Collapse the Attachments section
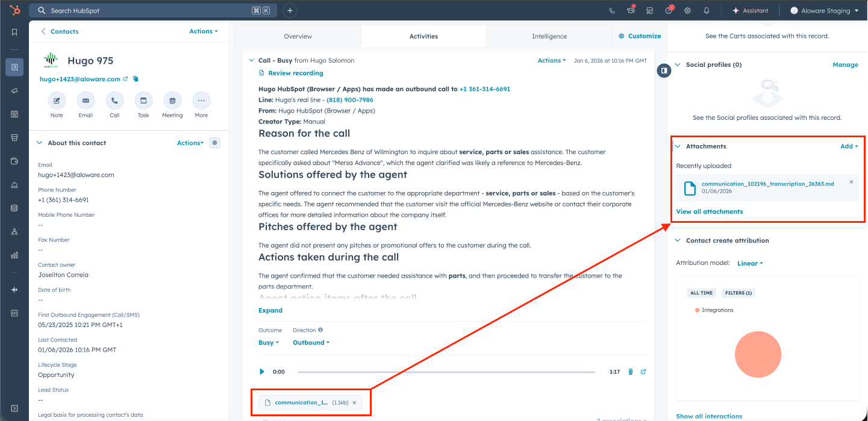Viewport: 868px width, 421px height. (678, 146)
